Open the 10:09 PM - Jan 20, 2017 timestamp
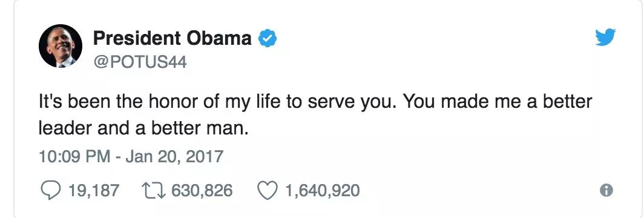Viewport: 644px width, 218px height. click(131, 157)
